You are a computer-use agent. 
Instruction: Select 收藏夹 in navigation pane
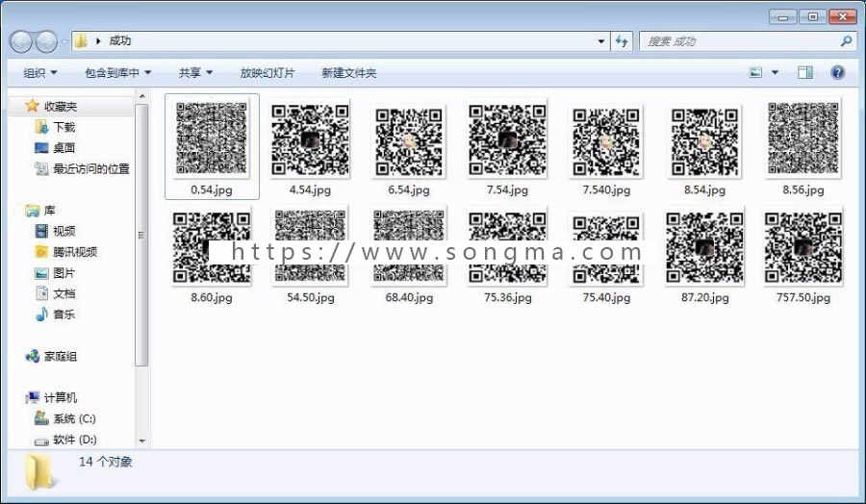[61, 106]
